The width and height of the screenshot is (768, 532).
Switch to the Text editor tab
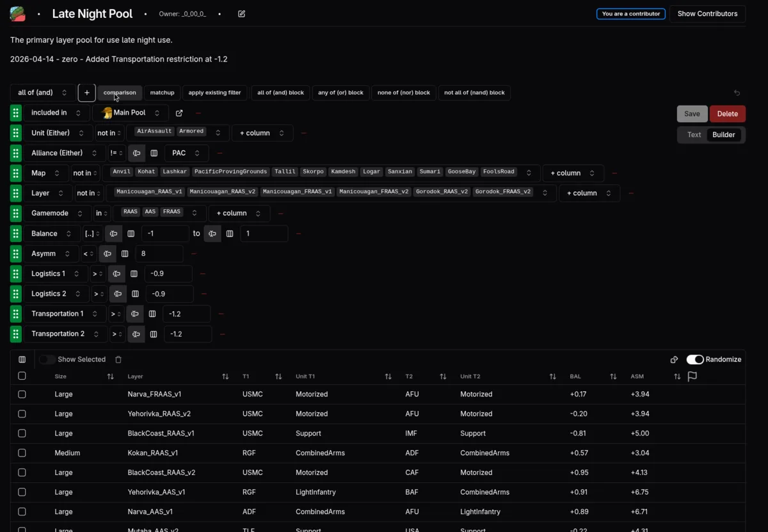tap(694, 134)
